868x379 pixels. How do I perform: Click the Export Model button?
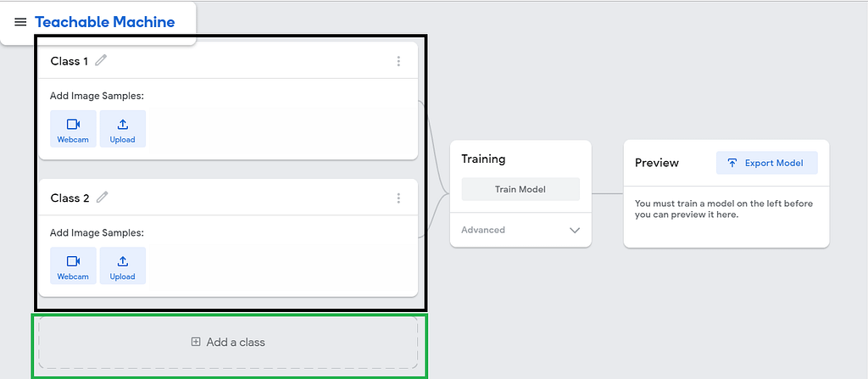(766, 163)
